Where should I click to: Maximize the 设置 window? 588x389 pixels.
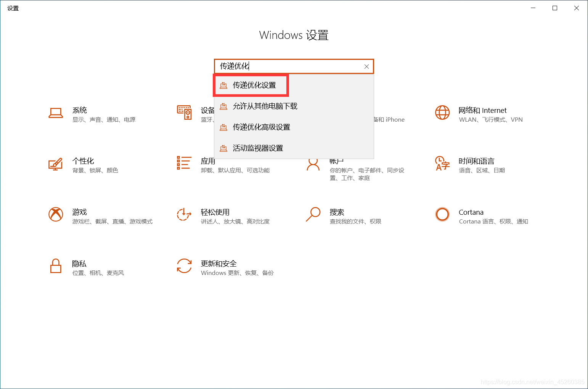[555, 8]
